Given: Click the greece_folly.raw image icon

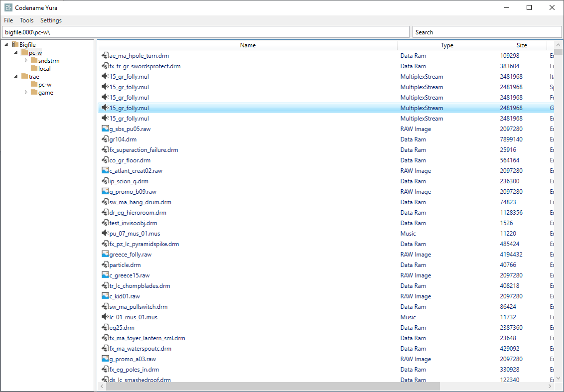Looking at the screenshot, I should click(105, 255).
